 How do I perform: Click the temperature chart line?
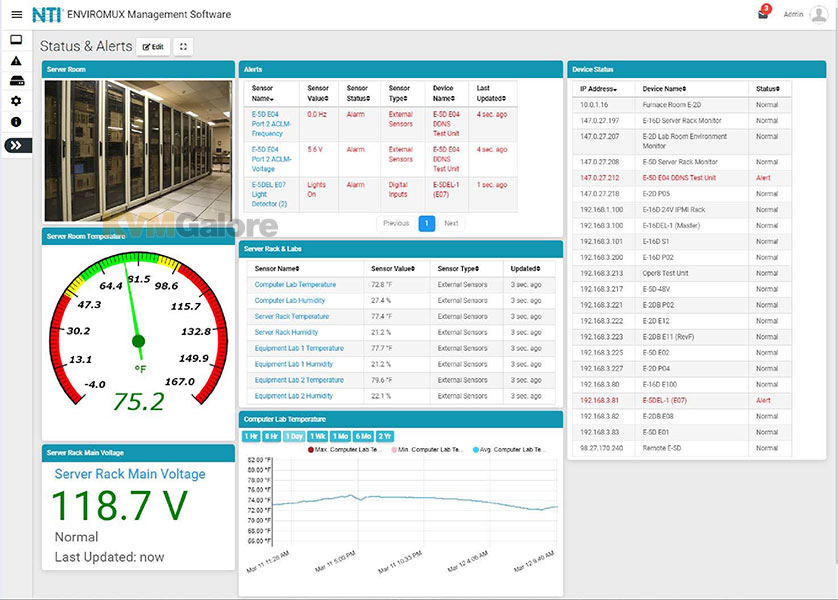pos(415,502)
